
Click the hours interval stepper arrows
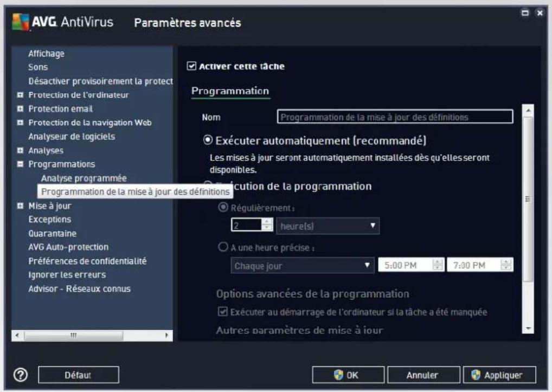pyautogui.click(x=267, y=225)
